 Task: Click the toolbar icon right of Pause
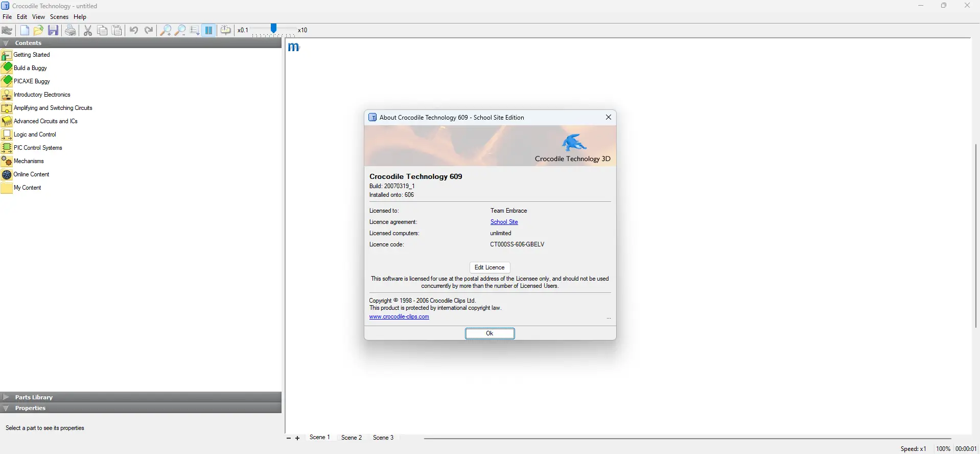tap(226, 30)
